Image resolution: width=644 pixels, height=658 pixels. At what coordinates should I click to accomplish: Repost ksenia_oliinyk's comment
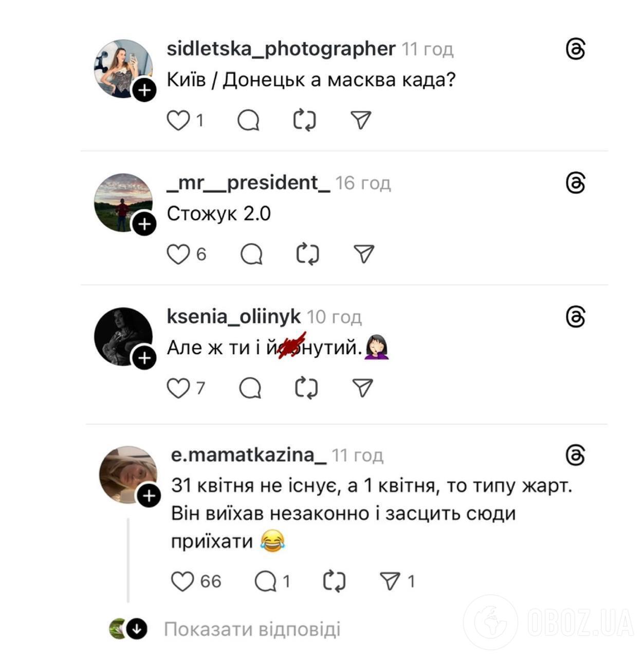pyautogui.click(x=306, y=388)
